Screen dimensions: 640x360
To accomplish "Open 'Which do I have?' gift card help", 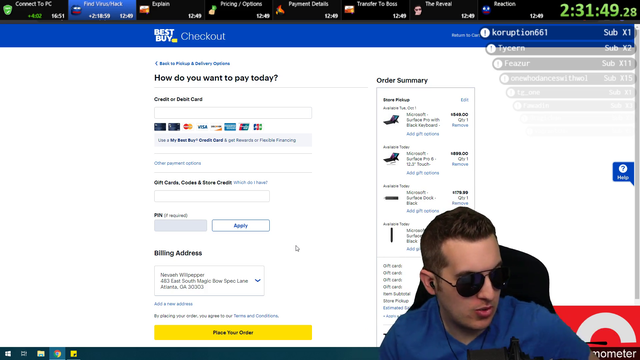I will [250, 182].
